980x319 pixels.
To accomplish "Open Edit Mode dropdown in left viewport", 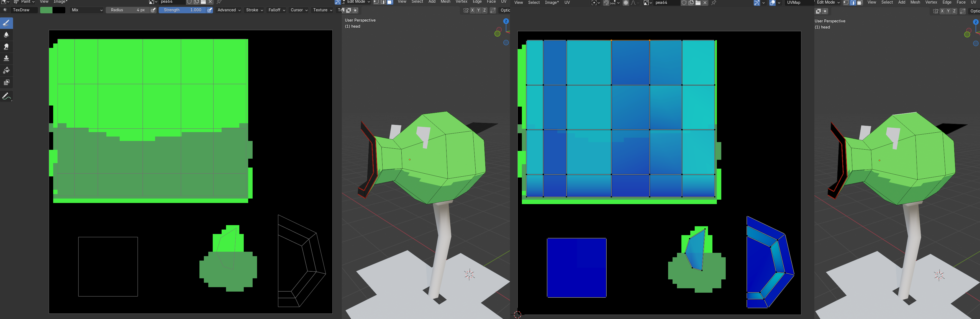I will (356, 2).
